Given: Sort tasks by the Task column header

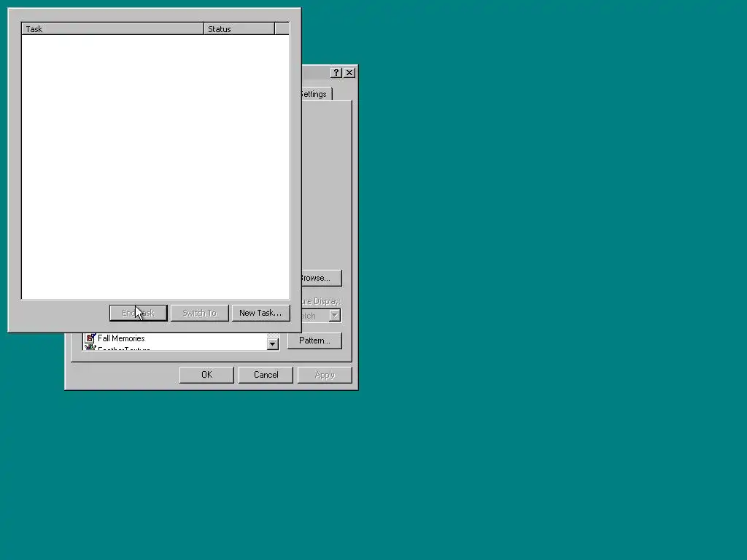Looking at the screenshot, I should tap(112, 29).
